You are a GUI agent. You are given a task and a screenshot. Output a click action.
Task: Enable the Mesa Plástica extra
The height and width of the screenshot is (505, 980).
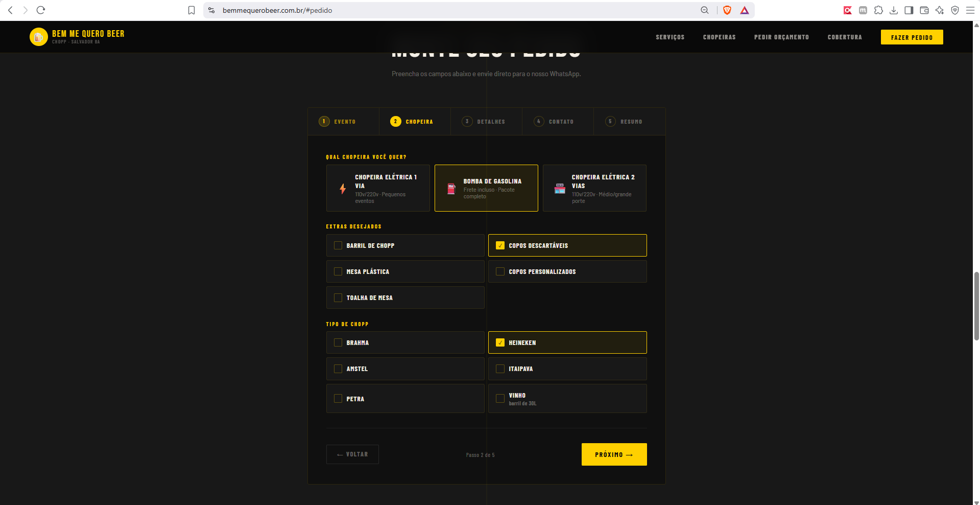(405, 271)
